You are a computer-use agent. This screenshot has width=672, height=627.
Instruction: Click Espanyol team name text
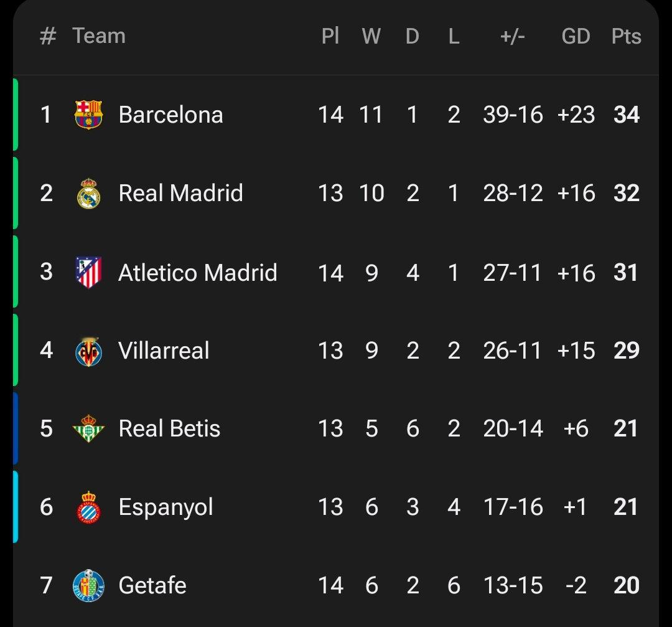pyautogui.click(x=166, y=507)
